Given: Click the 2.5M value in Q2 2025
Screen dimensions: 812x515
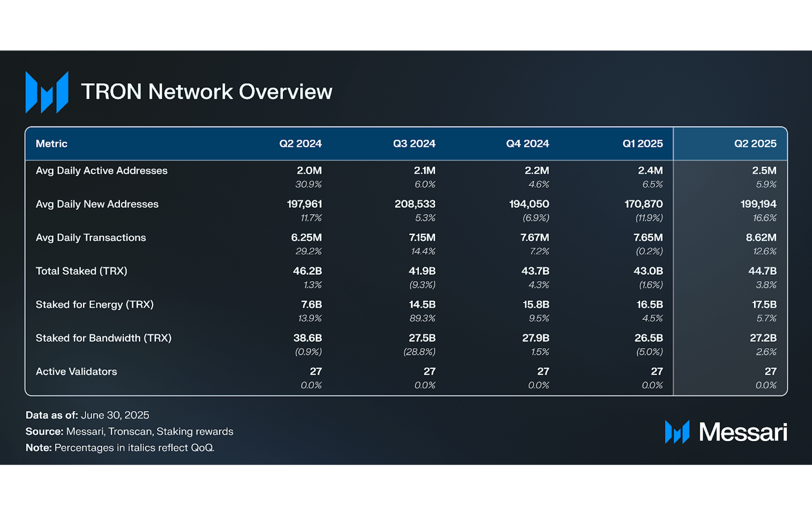Looking at the screenshot, I should pyautogui.click(x=764, y=171).
